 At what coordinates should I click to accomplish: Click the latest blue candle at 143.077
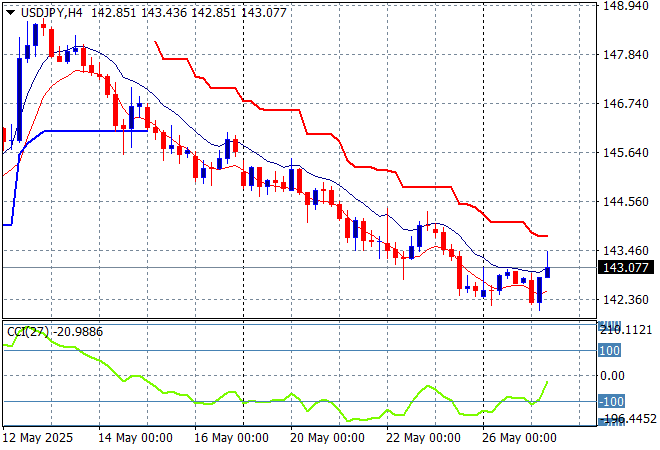pyautogui.click(x=548, y=272)
